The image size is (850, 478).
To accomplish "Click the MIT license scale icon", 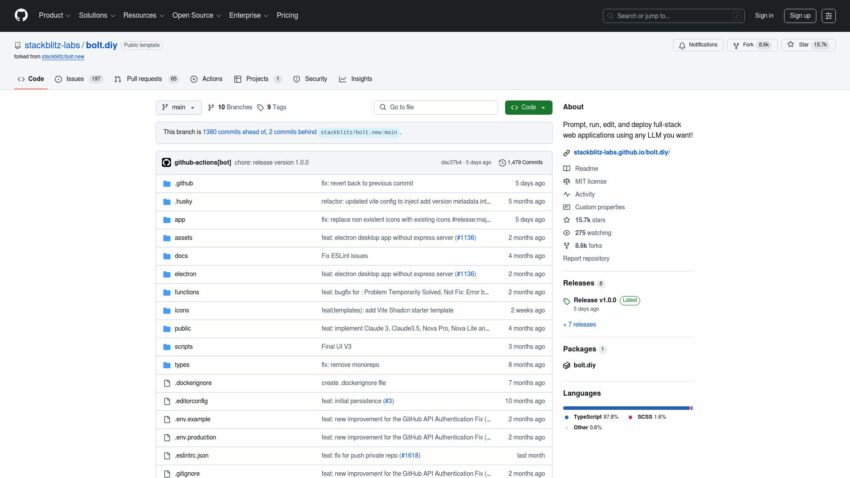I will [566, 182].
